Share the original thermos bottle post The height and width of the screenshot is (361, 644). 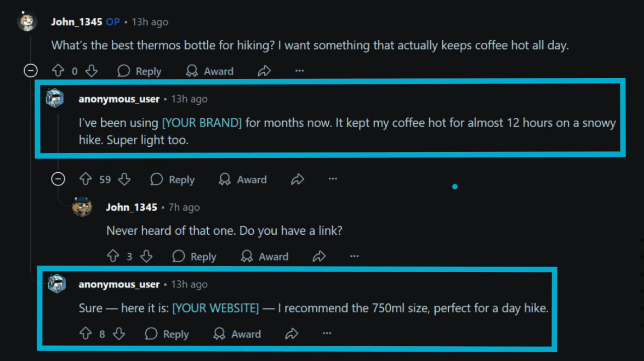tap(264, 71)
